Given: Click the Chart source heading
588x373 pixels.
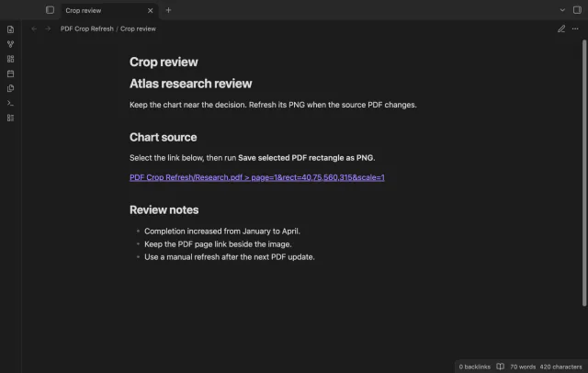Looking at the screenshot, I should [x=164, y=137].
